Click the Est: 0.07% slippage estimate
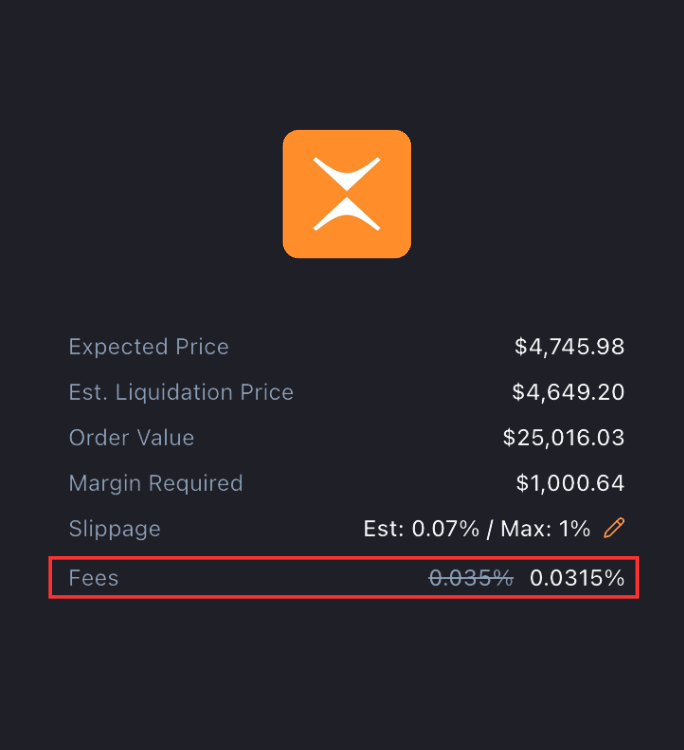The image size is (684, 750). point(421,529)
